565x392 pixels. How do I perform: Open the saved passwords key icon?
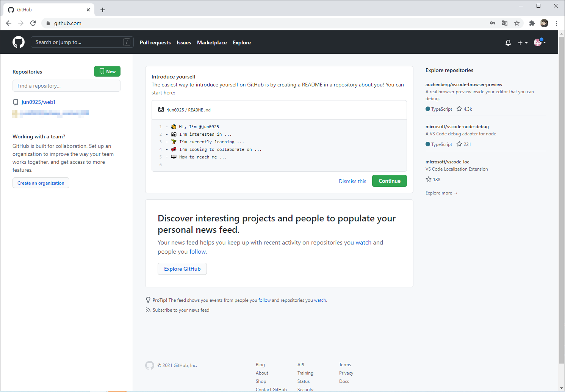click(493, 23)
